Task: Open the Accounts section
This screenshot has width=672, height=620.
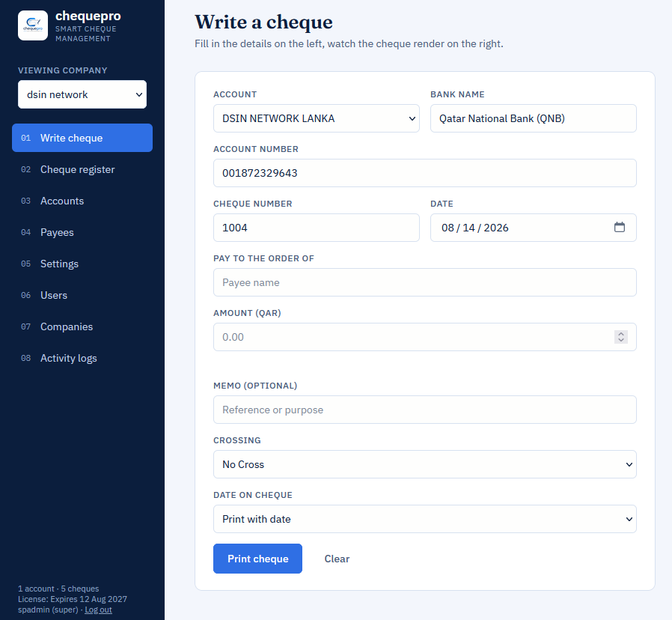Action: point(82,201)
